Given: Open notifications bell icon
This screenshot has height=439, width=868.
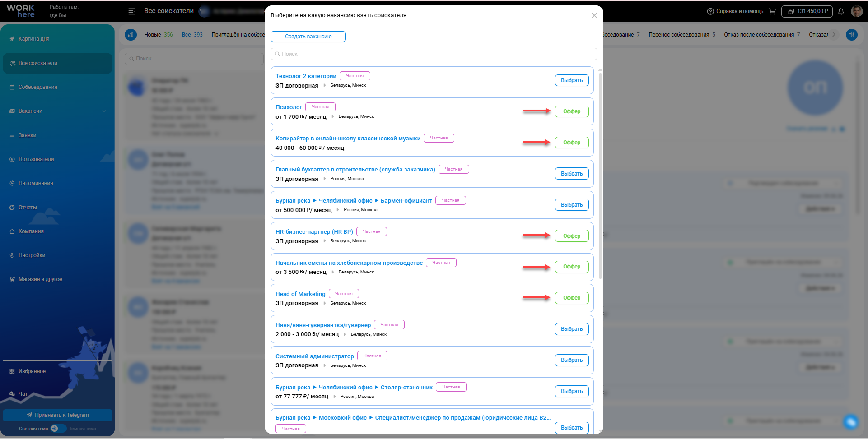Looking at the screenshot, I should [841, 11].
